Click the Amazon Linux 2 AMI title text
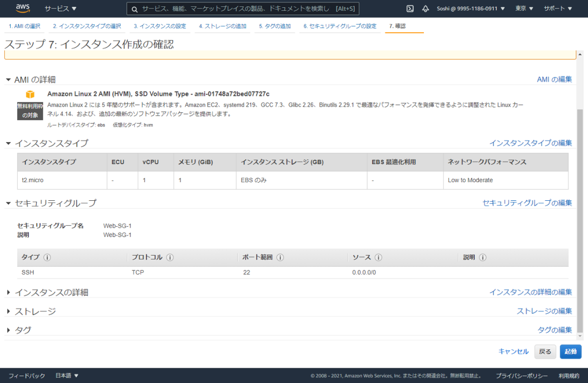 tap(158, 94)
